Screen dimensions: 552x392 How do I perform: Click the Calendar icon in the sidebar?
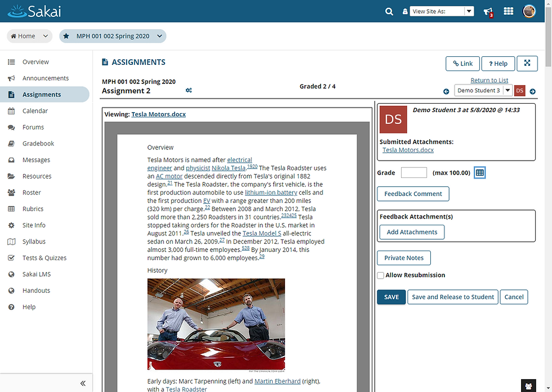coord(11,111)
